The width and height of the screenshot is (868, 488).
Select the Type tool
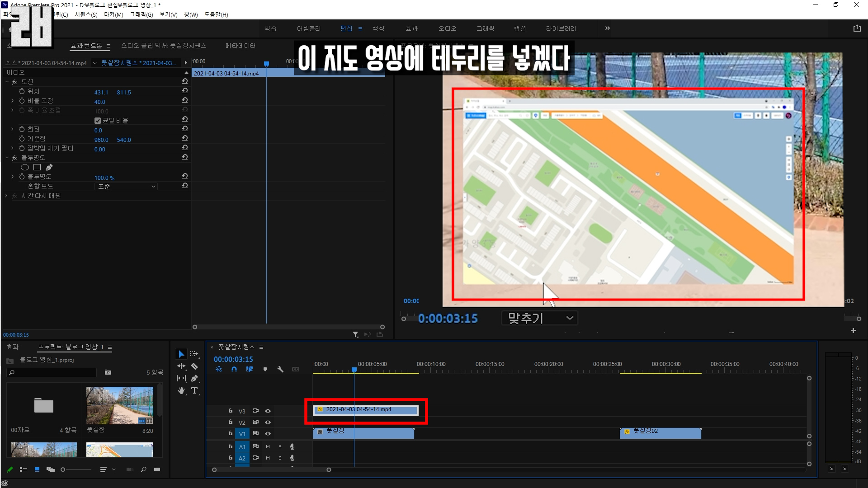(194, 391)
